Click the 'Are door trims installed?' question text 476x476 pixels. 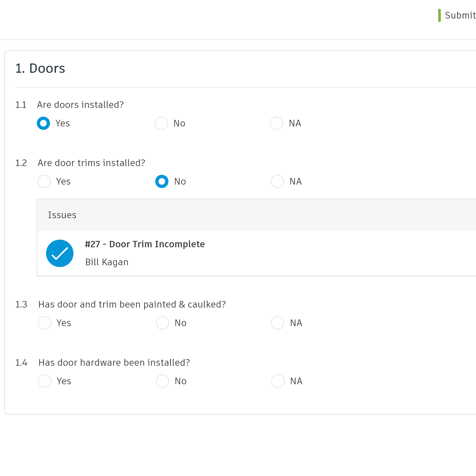[91, 163]
